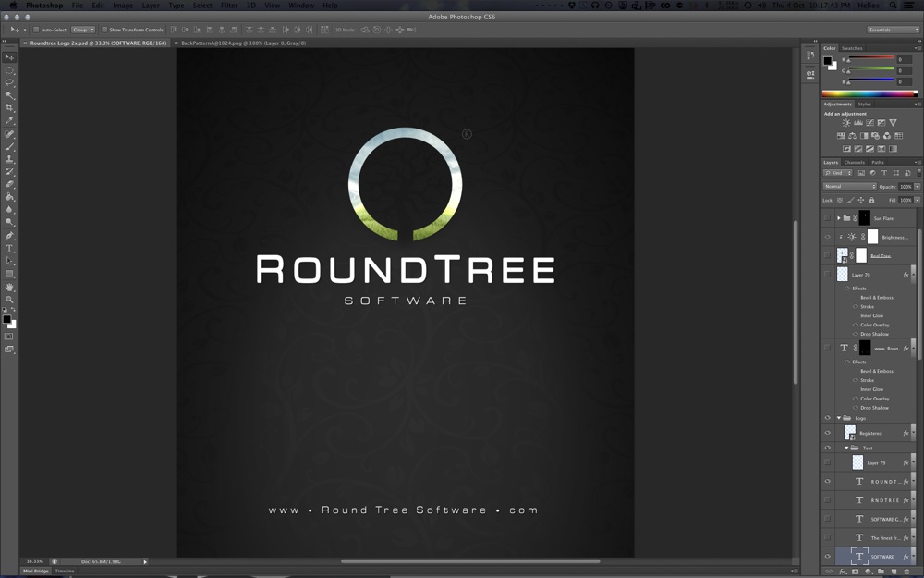This screenshot has height=578, width=924.
Task: Hide the Registered layer via its eye
Action: [x=827, y=433]
